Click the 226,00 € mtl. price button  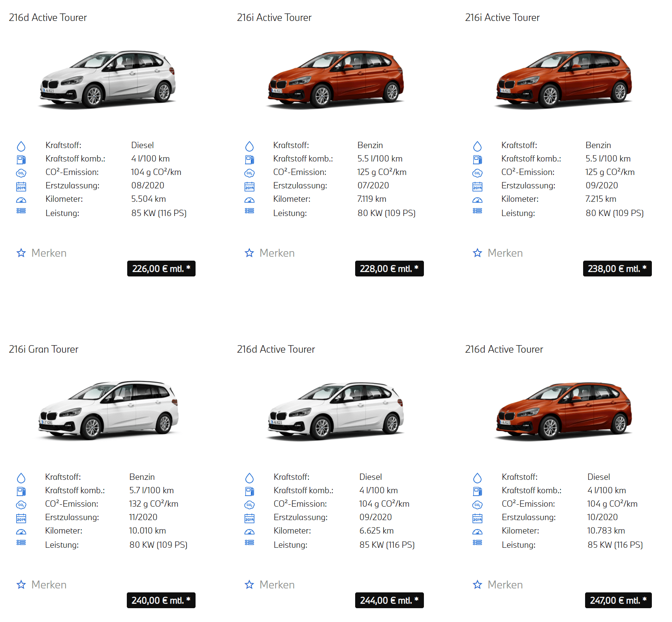(161, 269)
